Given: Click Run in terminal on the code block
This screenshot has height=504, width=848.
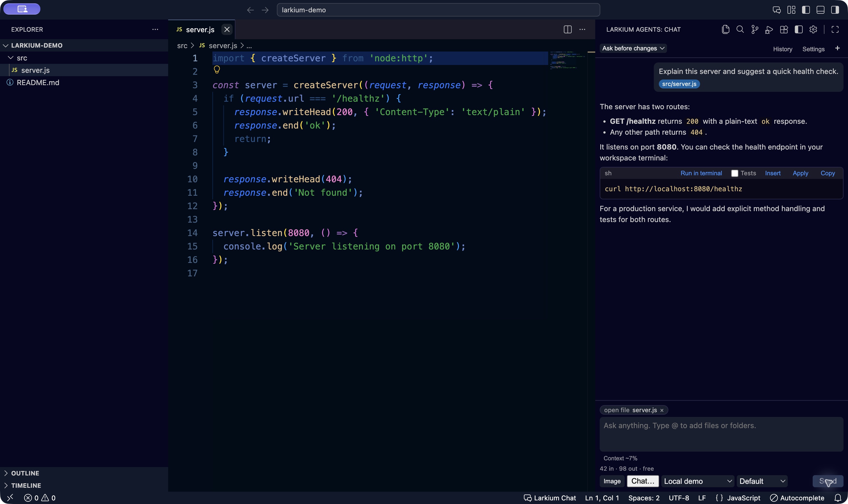Looking at the screenshot, I should (x=701, y=173).
